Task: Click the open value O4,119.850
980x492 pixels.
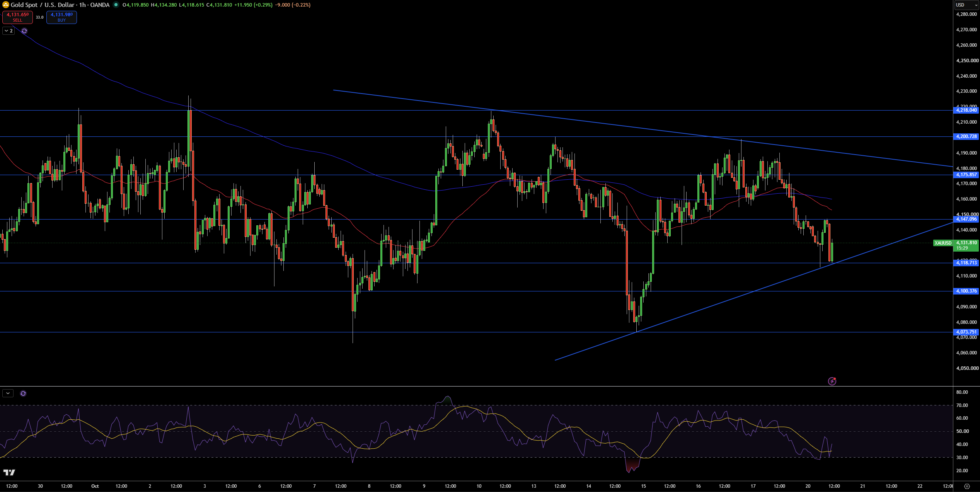Action: [x=135, y=5]
